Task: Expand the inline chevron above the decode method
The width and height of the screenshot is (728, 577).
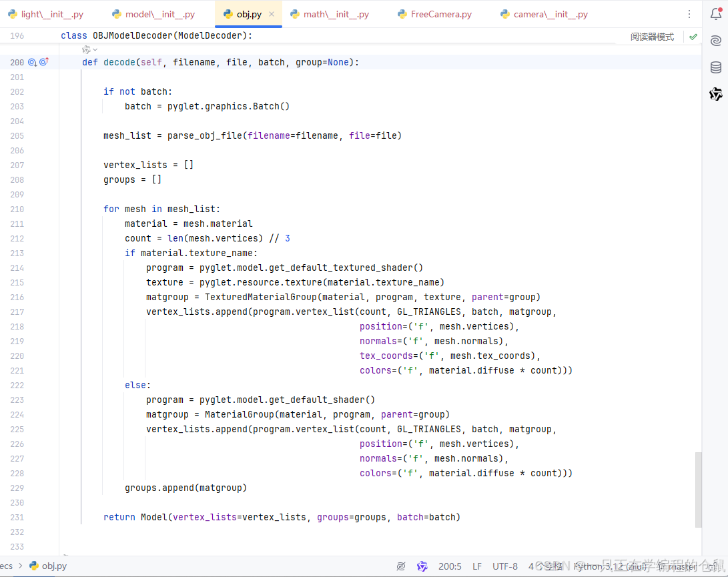Action: coord(95,49)
